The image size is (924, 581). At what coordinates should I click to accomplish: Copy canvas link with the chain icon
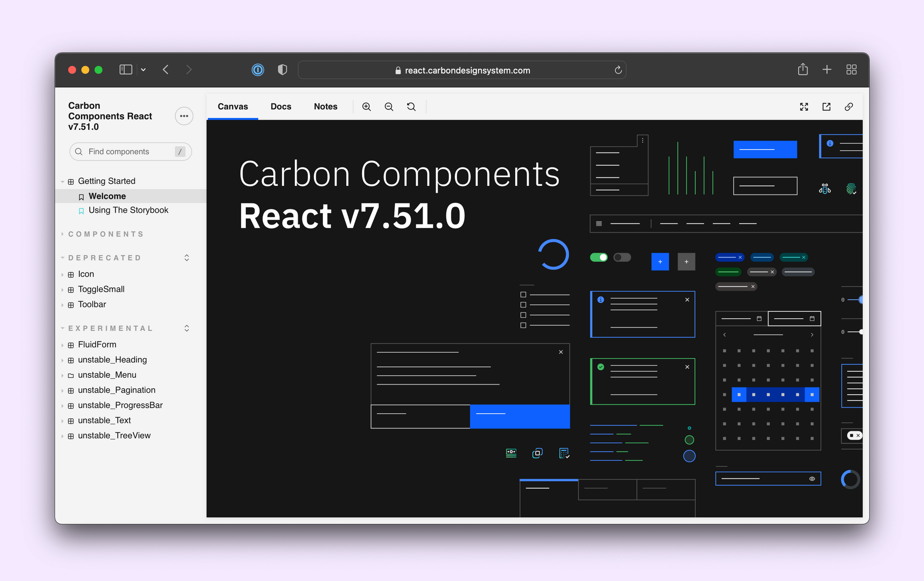tap(849, 107)
